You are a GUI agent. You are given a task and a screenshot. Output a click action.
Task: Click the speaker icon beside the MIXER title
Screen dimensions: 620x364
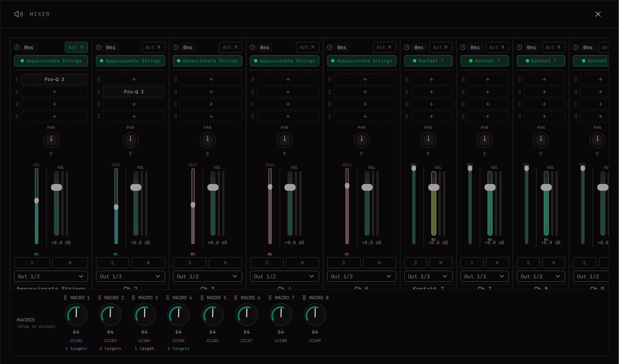tap(18, 14)
